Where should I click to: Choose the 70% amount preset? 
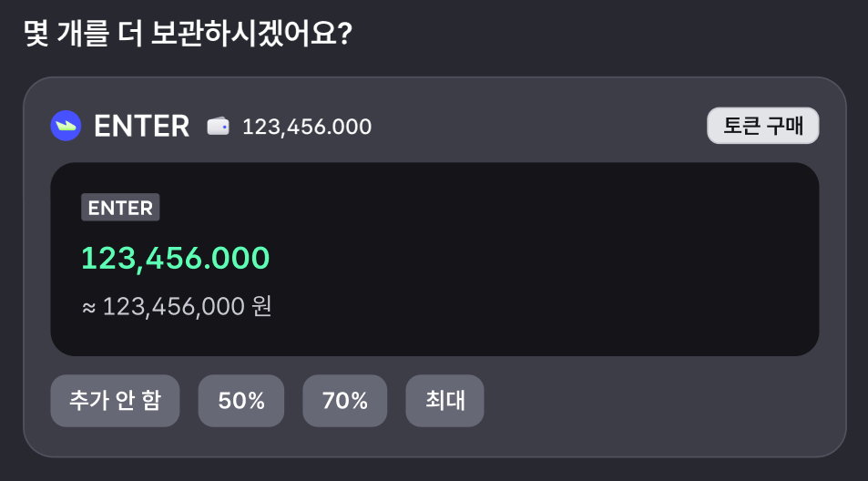[x=345, y=401]
